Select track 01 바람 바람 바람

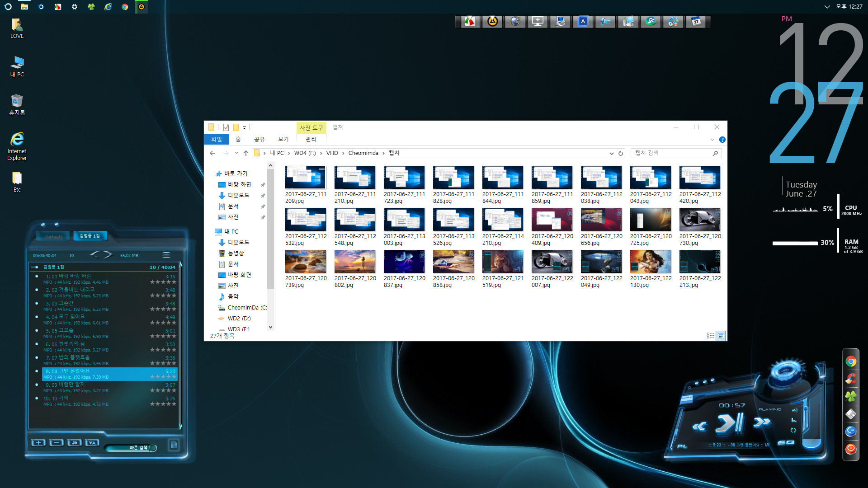pyautogui.click(x=109, y=279)
